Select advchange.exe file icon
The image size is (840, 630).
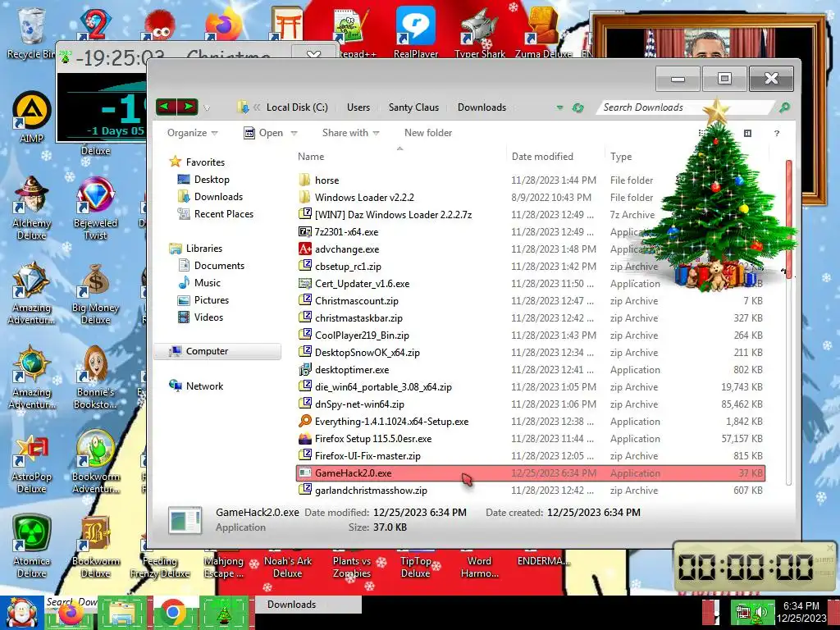click(305, 249)
